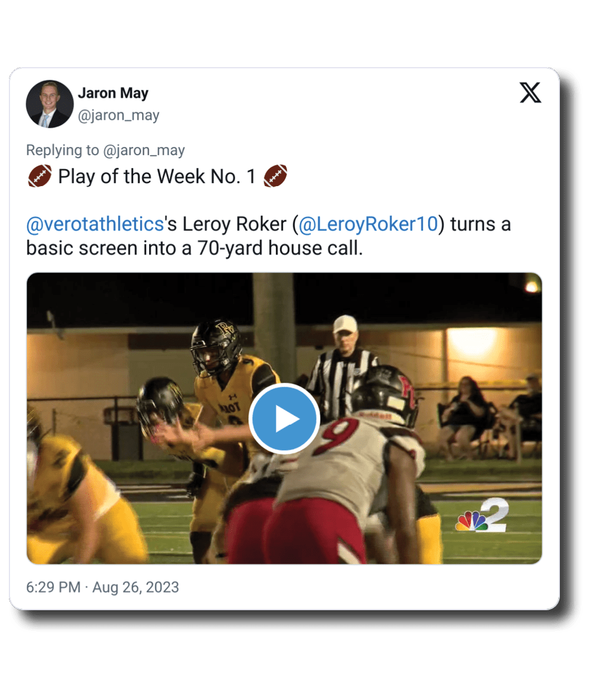The image size is (592, 700).
Task: Play the embedded football video
Action: point(284,418)
